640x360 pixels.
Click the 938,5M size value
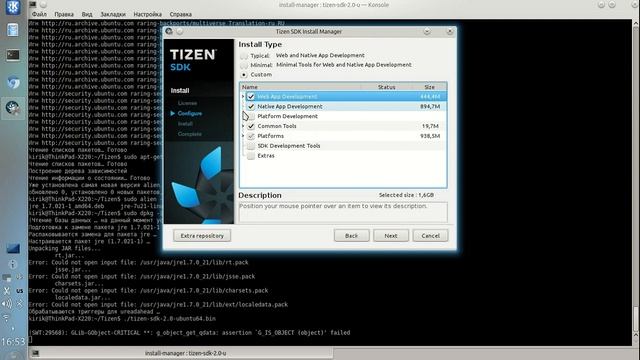pos(430,136)
